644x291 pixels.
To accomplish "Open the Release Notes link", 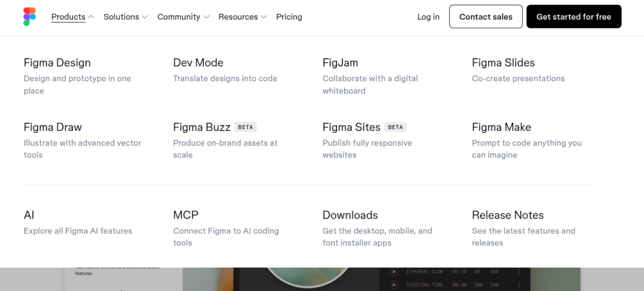I will click(508, 215).
